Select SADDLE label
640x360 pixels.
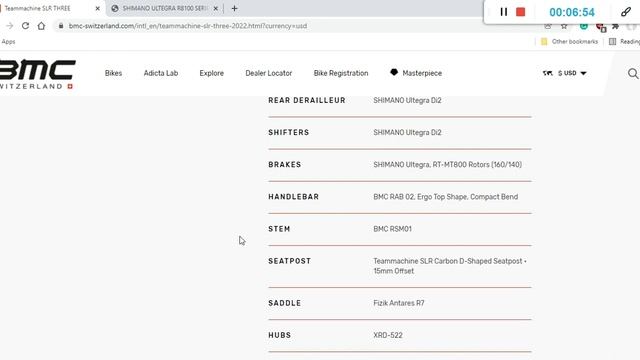click(x=284, y=303)
